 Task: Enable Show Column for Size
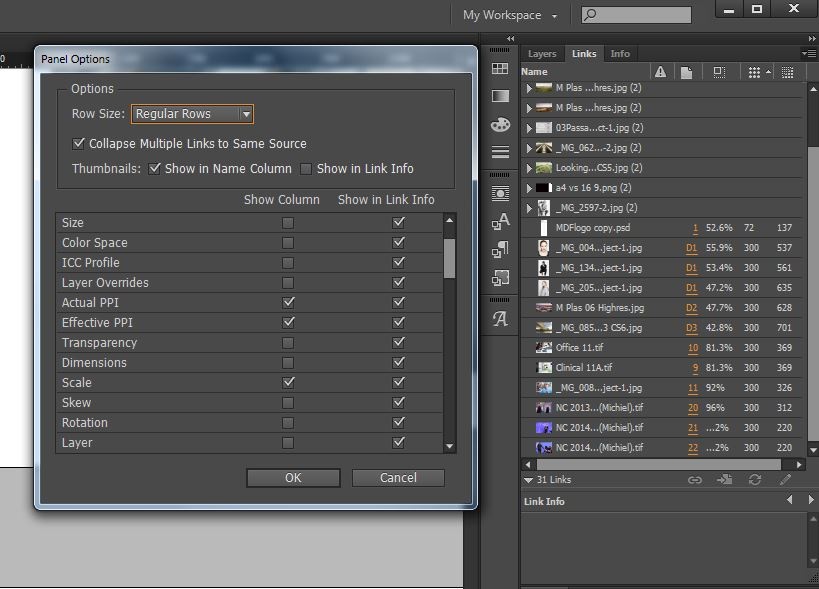tap(288, 223)
